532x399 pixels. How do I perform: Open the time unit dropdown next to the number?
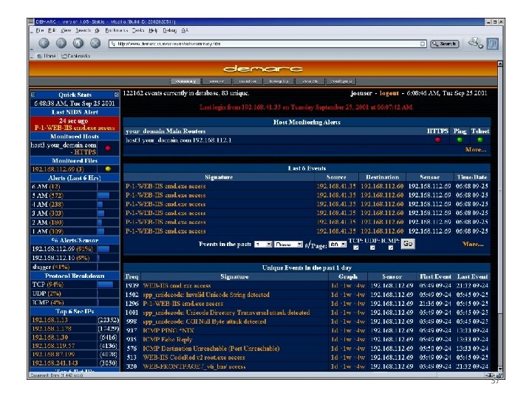[288, 245]
